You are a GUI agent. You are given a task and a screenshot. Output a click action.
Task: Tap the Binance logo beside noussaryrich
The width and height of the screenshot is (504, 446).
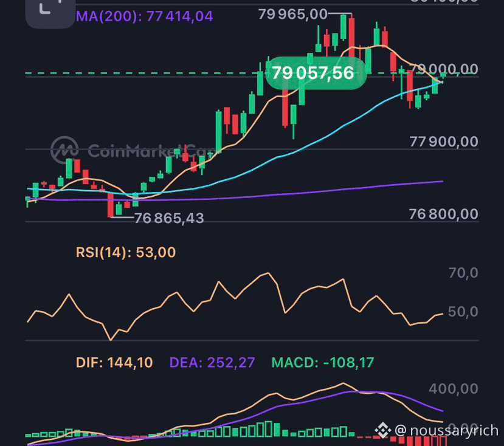point(383,430)
